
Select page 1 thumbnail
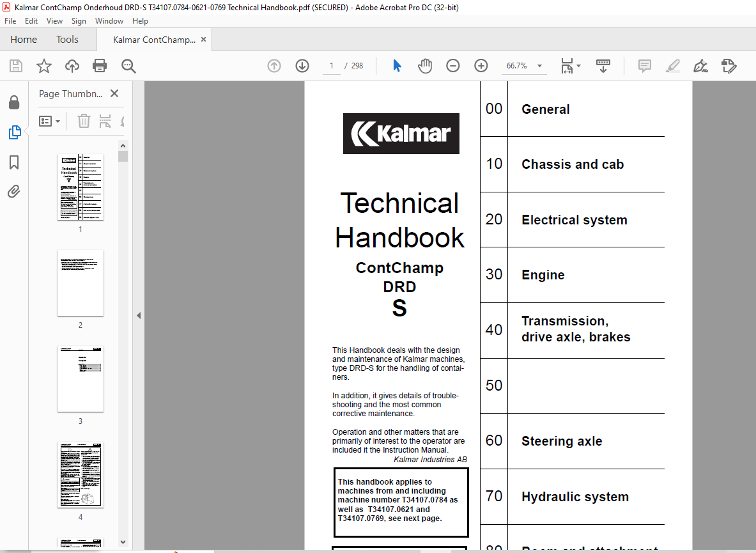click(x=80, y=187)
